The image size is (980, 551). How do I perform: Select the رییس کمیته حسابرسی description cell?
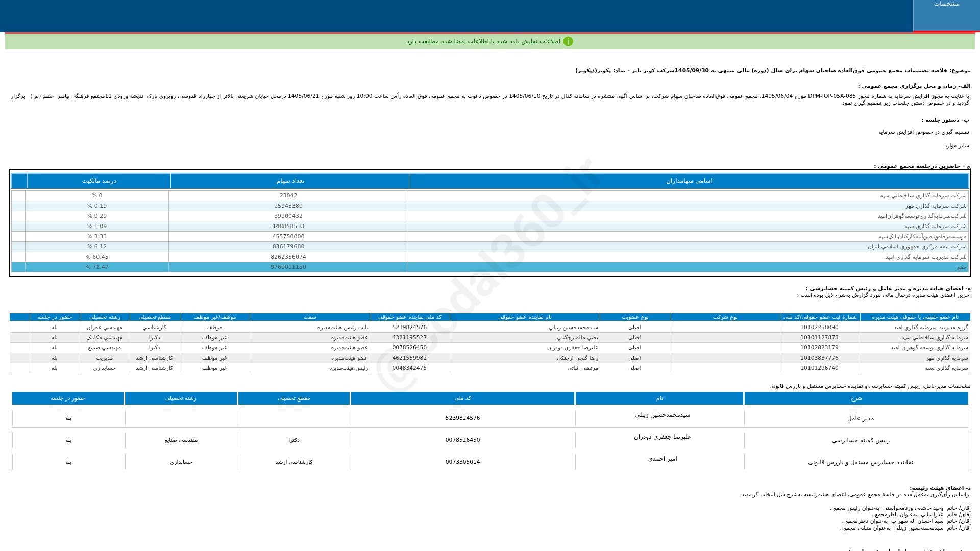click(856, 440)
